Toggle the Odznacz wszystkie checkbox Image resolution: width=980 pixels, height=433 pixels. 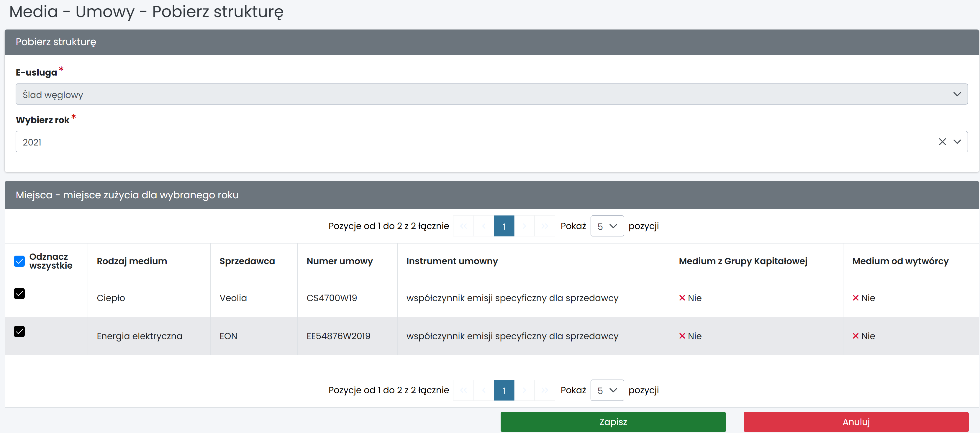19,261
